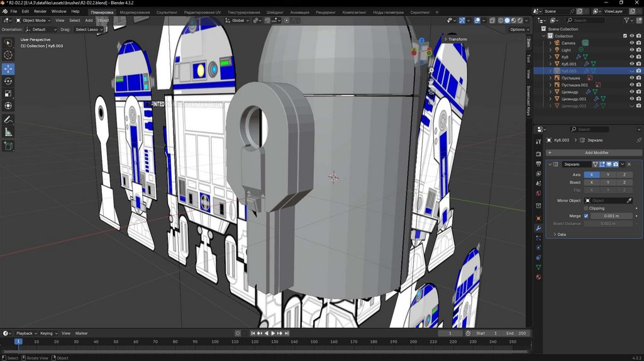Expand the Data section in modifier
The width and height of the screenshot is (644, 361).
point(561,234)
